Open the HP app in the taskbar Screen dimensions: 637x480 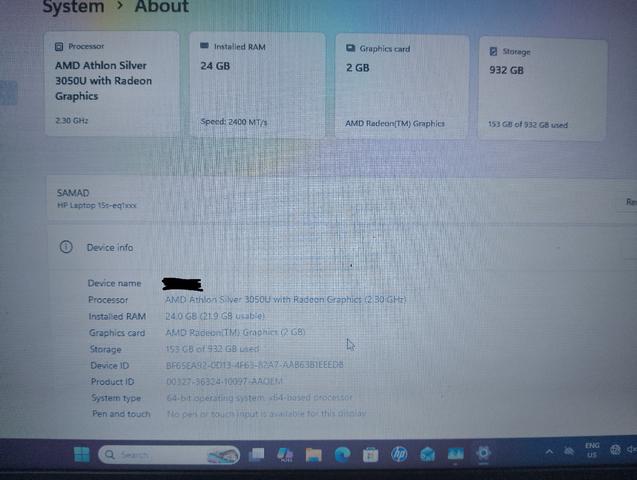coord(399,454)
